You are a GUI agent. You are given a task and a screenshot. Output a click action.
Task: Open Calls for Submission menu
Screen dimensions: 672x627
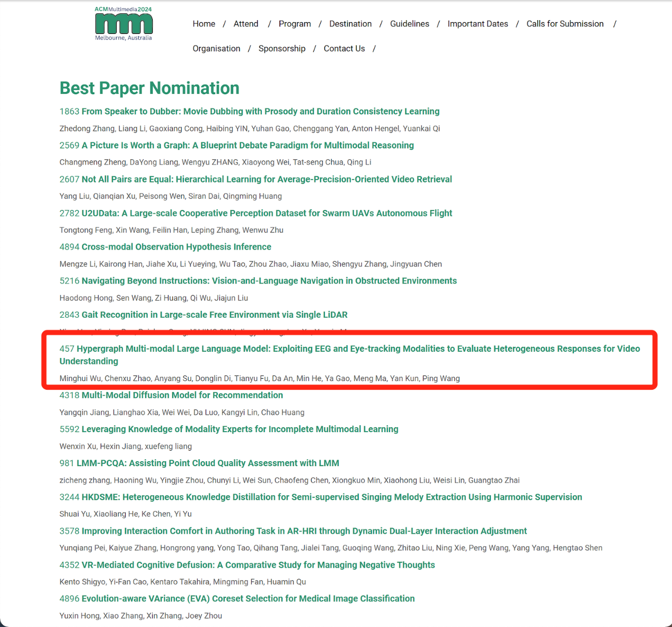565,24
